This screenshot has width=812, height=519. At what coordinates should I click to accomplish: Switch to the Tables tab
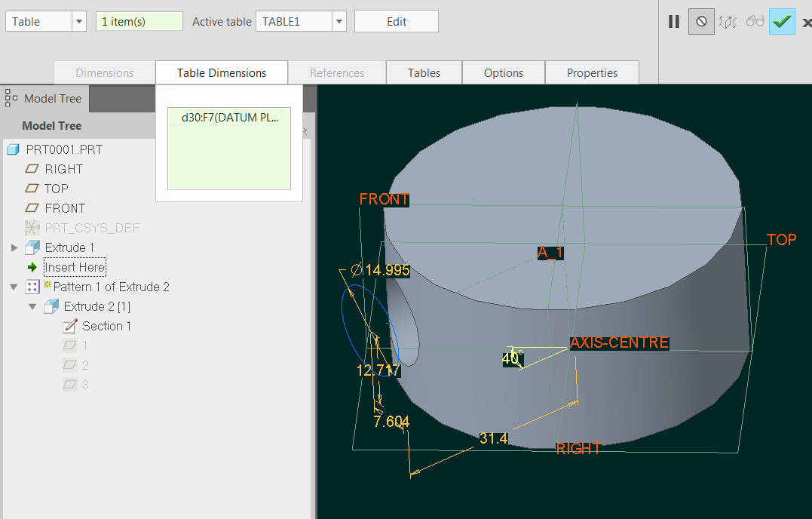coord(423,72)
